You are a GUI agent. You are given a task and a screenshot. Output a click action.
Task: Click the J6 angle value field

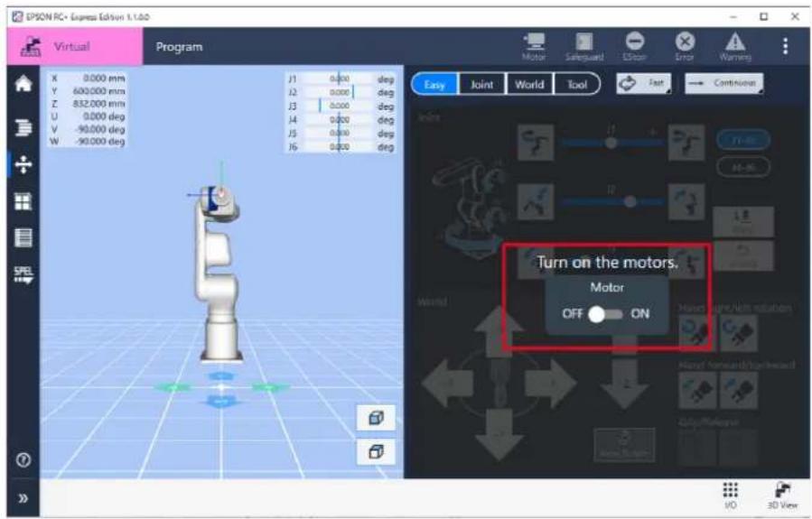point(339,147)
